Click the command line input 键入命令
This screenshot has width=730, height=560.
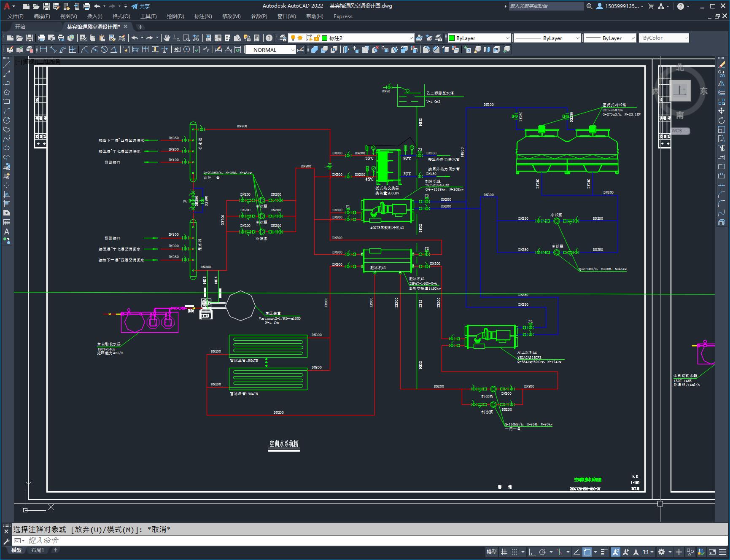370,540
